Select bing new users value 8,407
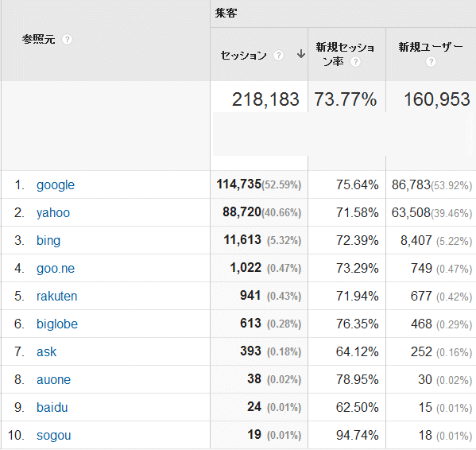 click(416, 241)
